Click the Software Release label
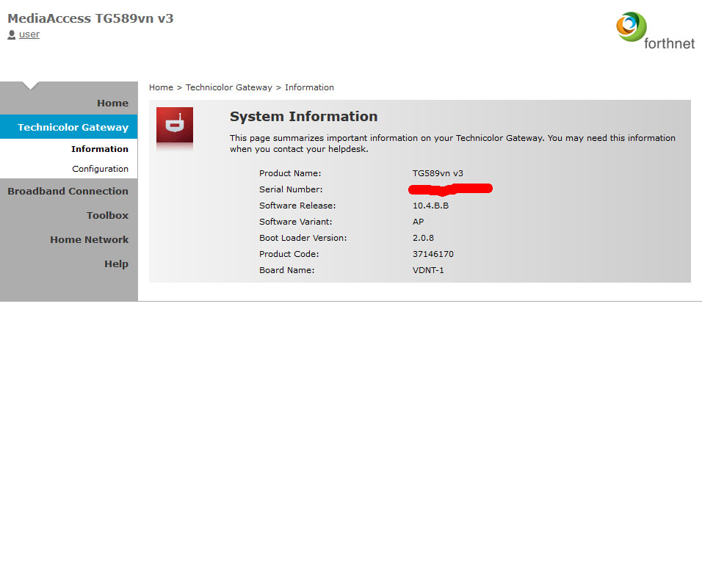This screenshot has height=588, width=702. [x=297, y=206]
